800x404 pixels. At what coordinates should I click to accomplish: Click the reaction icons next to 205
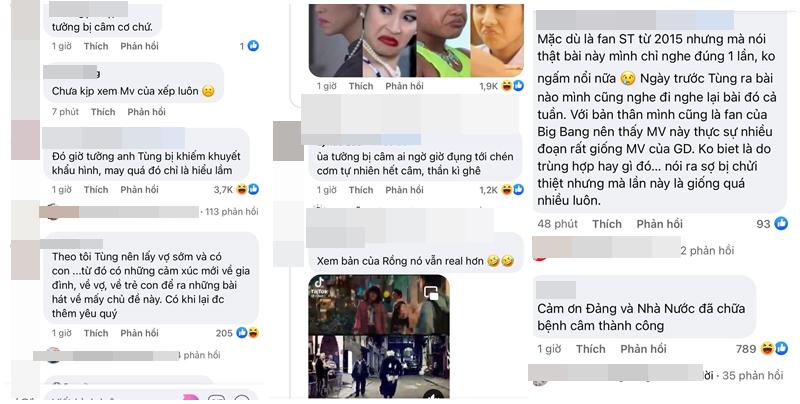(x=247, y=333)
